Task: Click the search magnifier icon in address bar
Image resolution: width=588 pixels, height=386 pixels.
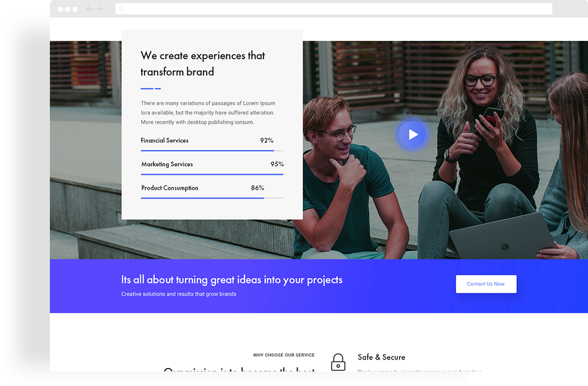Action: coord(122,9)
